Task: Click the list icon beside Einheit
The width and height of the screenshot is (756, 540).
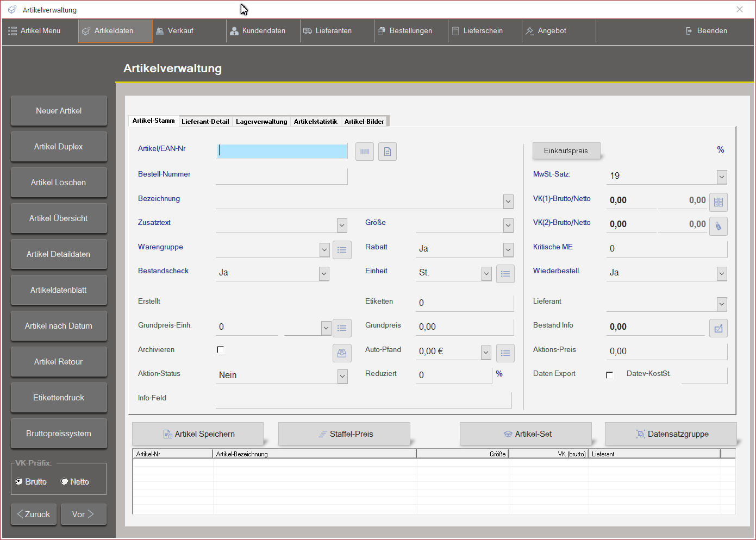Action: [505, 273]
